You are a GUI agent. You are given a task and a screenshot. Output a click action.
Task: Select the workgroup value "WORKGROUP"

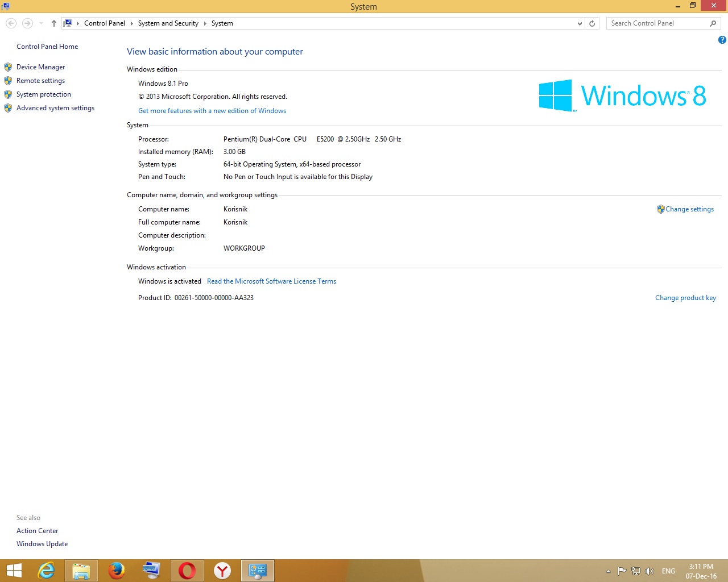tap(244, 248)
